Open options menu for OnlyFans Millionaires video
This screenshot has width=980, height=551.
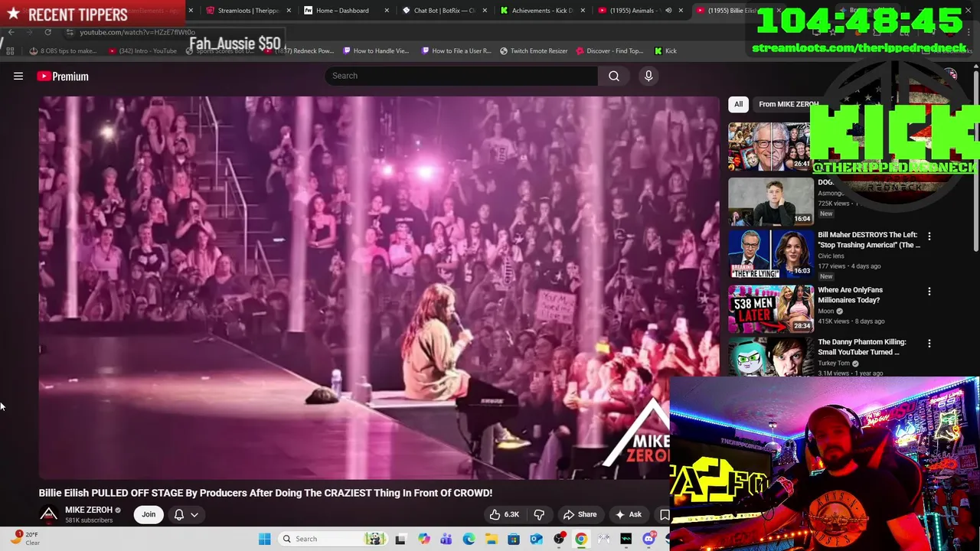[x=929, y=292]
